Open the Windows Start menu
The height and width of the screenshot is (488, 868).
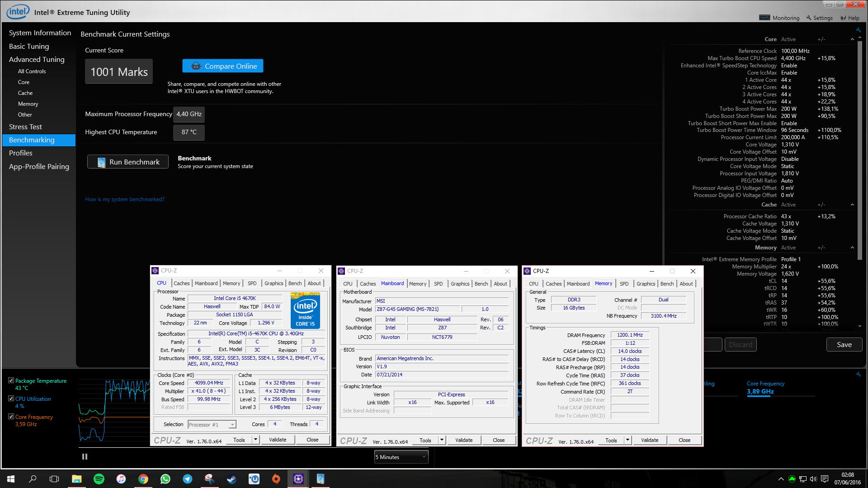click(11, 479)
